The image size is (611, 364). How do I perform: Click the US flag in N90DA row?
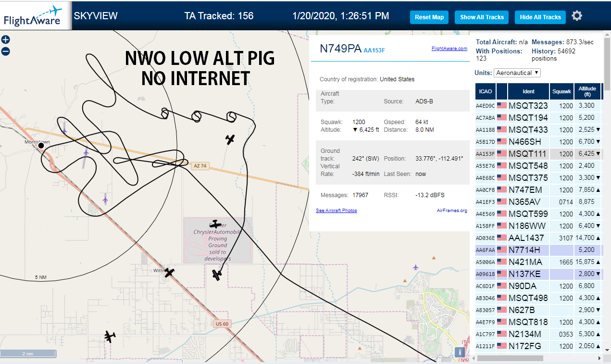tap(502, 286)
